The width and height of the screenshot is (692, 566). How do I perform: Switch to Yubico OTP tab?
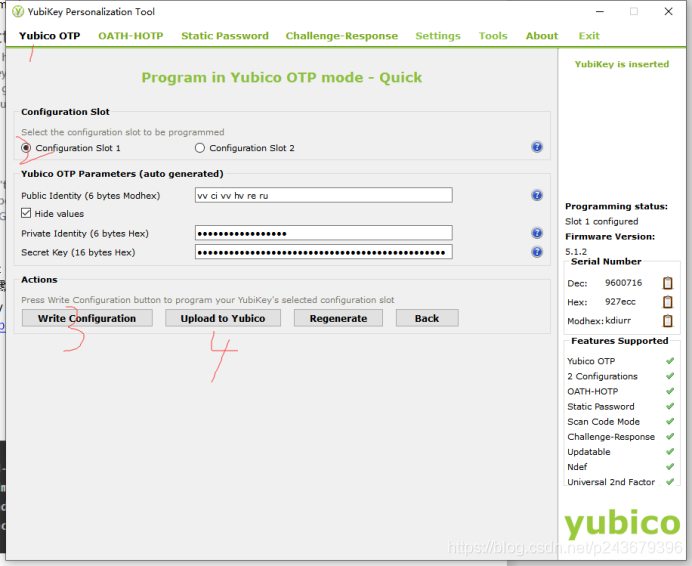pyautogui.click(x=49, y=36)
